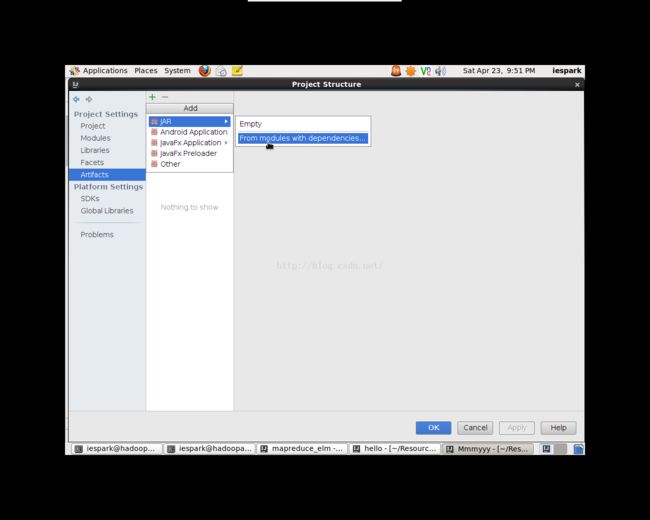Screen dimensions: 650x520
Task: Click the orange sun-shaped tray icon
Action: (x=411, y=71)
